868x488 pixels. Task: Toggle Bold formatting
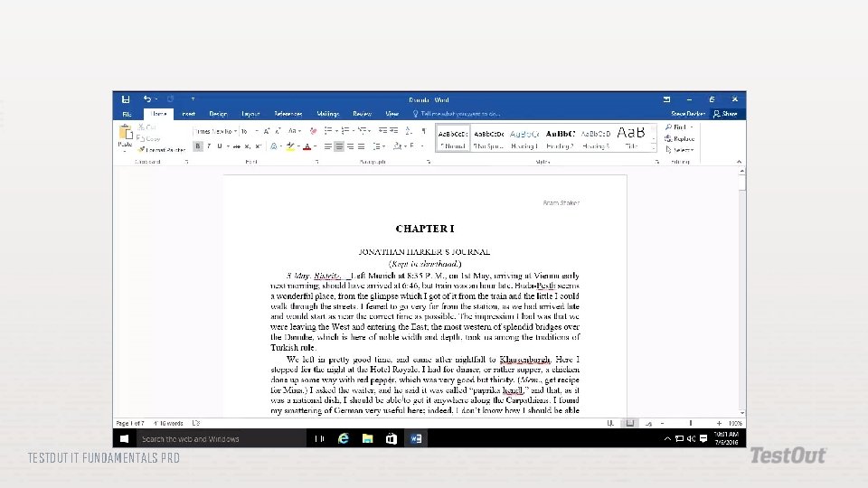click(198, 146)
